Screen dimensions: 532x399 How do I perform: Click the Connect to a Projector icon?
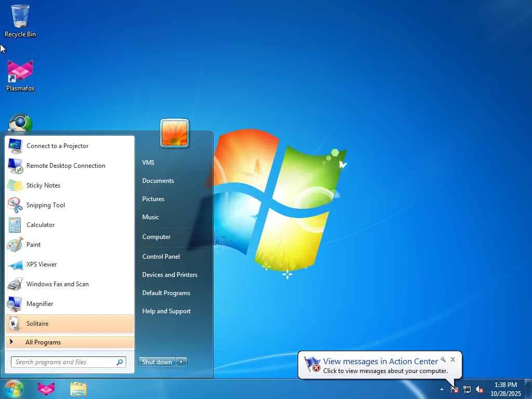pos(15,146)
